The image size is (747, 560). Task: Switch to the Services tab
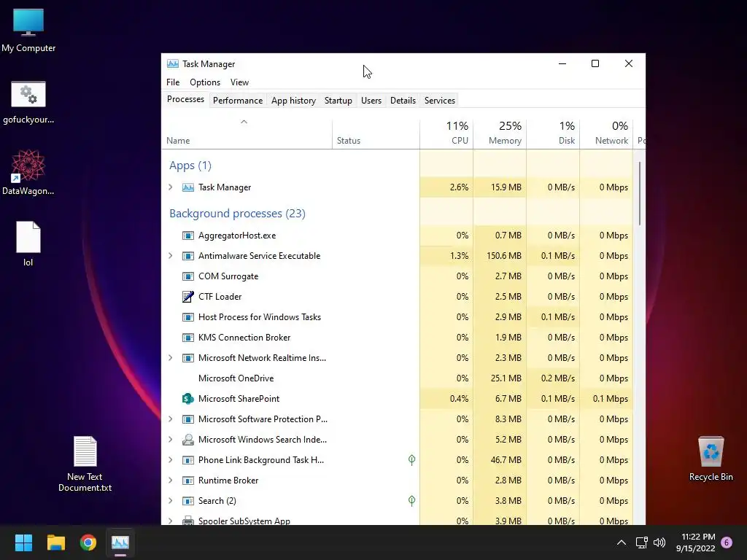[440, 101]
